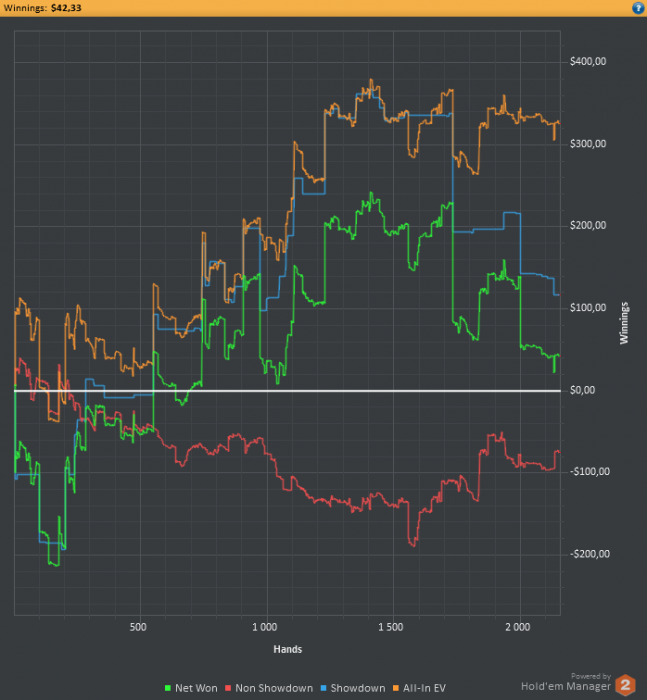Click the $400,00 axis label

588,61
